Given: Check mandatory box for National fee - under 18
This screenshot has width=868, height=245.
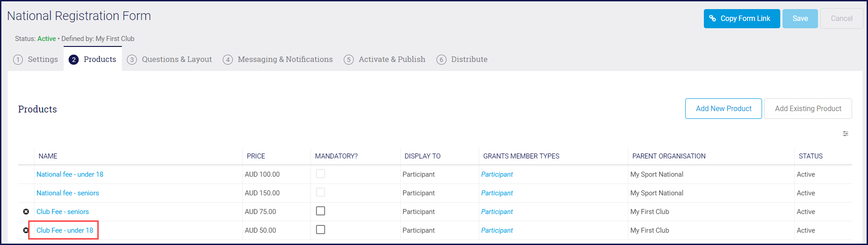Looking at the screenshot, I should click(321, 174).
